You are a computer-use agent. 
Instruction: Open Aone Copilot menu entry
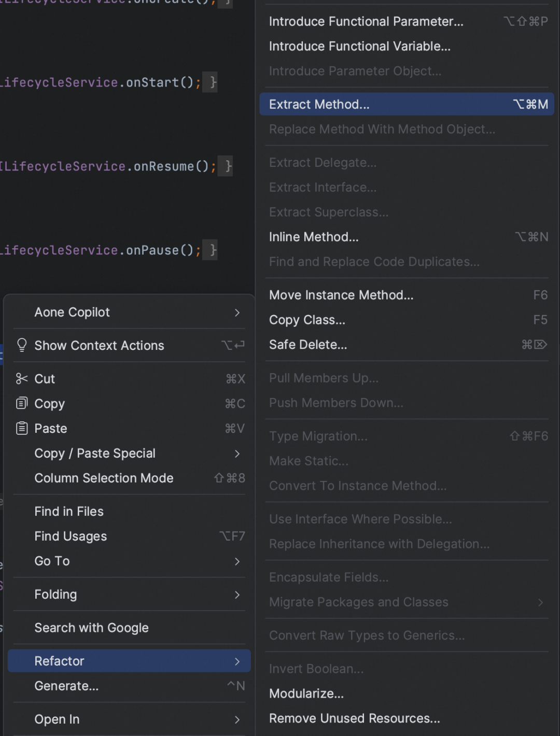[129, 313]
